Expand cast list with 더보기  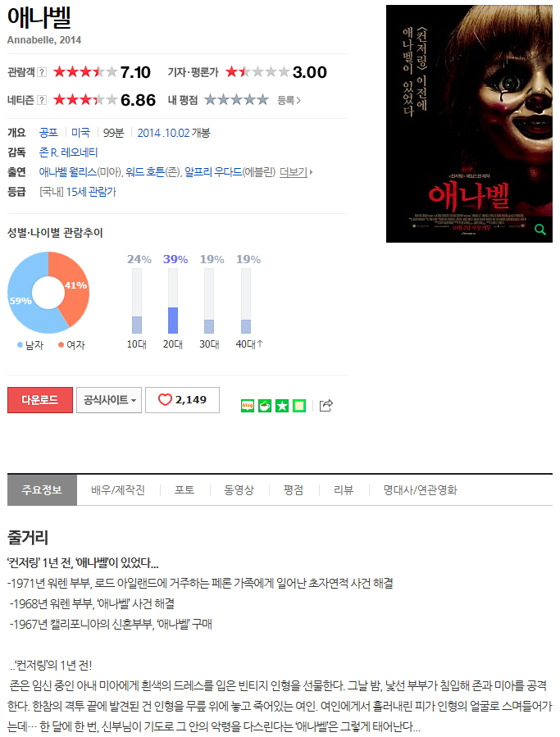(296, 172)
